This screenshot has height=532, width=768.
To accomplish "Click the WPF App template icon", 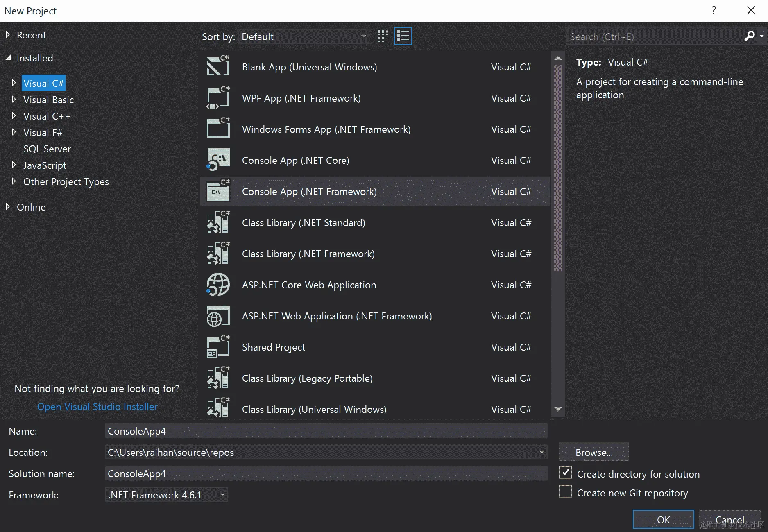I will [218, 97].
